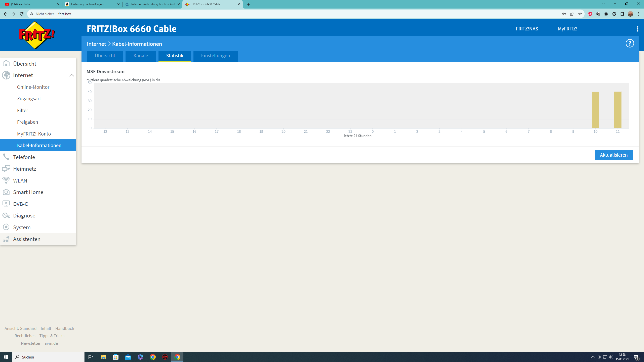Click the Assistenten icon
This screenshot has height=362, width=644.
[x=6, y=239]
